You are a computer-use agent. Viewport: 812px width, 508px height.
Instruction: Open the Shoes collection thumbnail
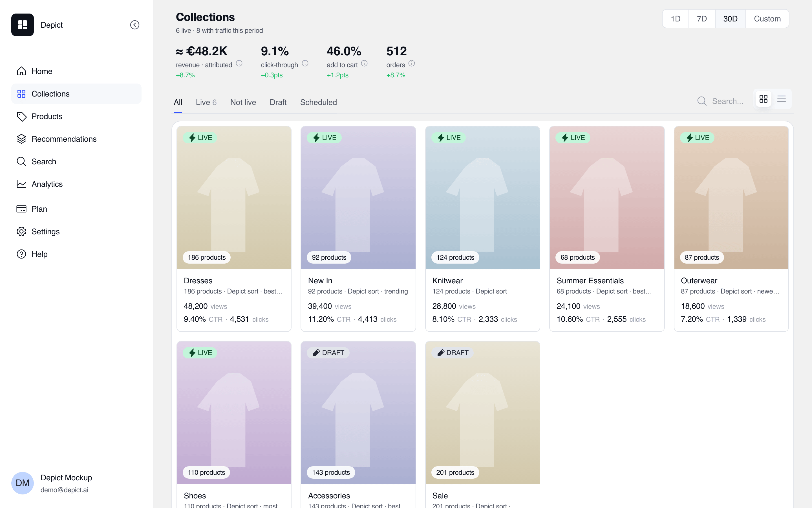click(234, 413)
